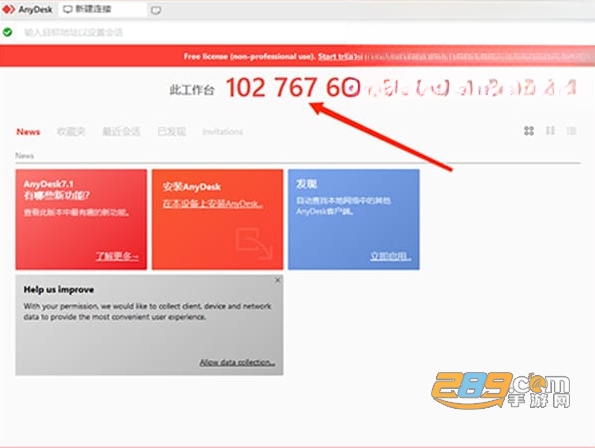This screenshot has height=448, width=595.
Task: Click 立即启用 on the blue discovery card
Action: point(391,256)
